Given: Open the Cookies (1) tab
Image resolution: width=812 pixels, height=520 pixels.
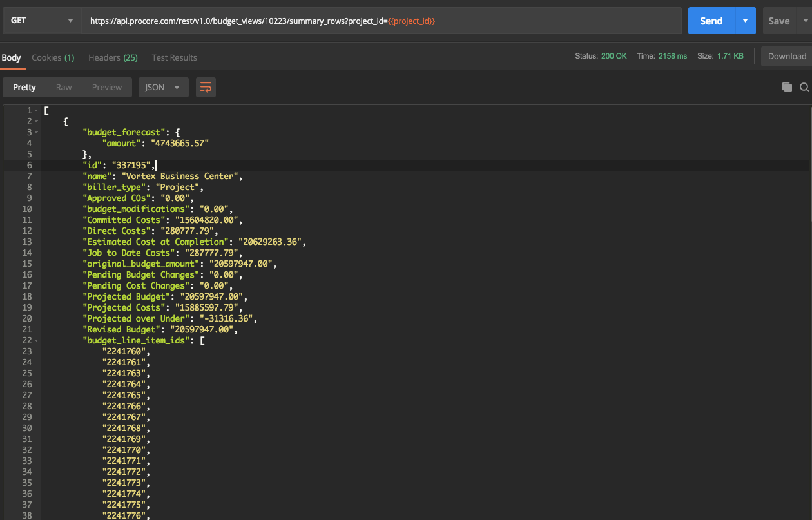Looking at the screenshot, I should 53,57.
